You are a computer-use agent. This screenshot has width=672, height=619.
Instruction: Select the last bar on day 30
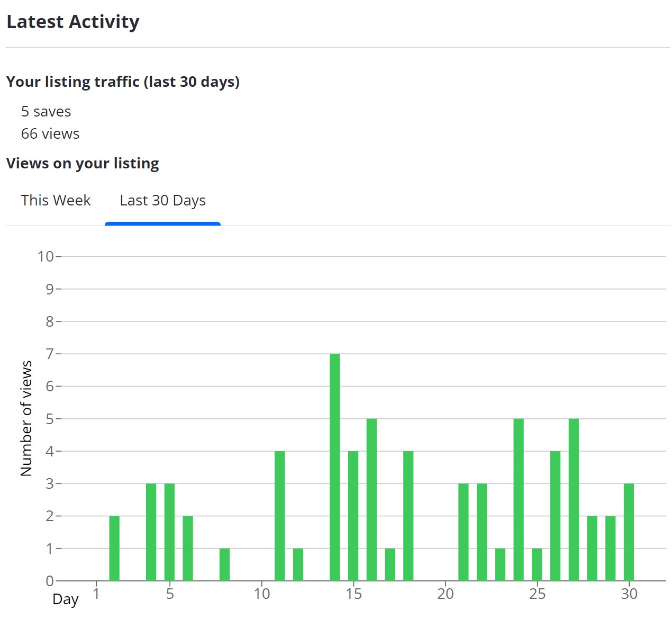(629, 532)
